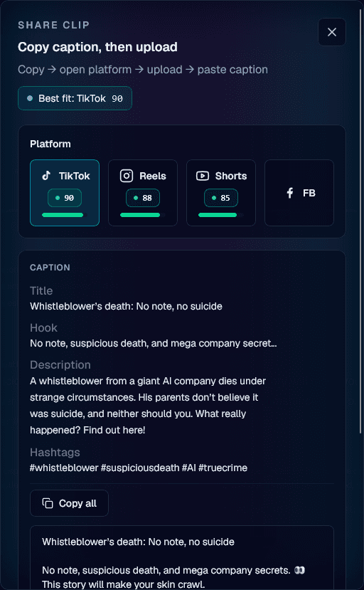Copy all caption text
Viewport: 364px width, 590px height.
click(x=69, y=503)
